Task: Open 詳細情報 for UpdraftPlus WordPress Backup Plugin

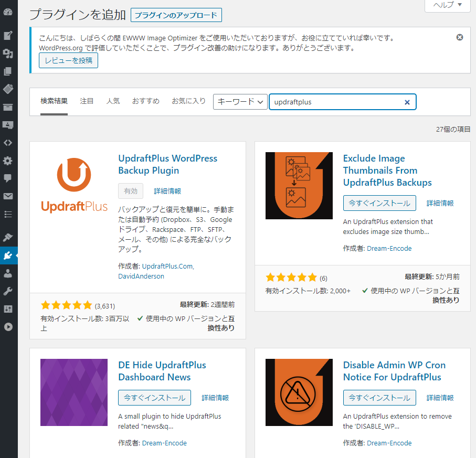Action: coord(167,191)
